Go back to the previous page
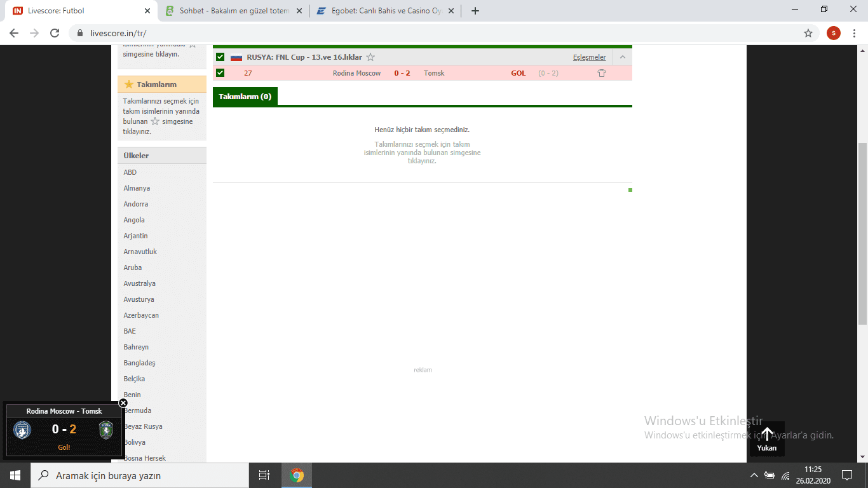This screenshot has height=488, width=868. [14, 33]
